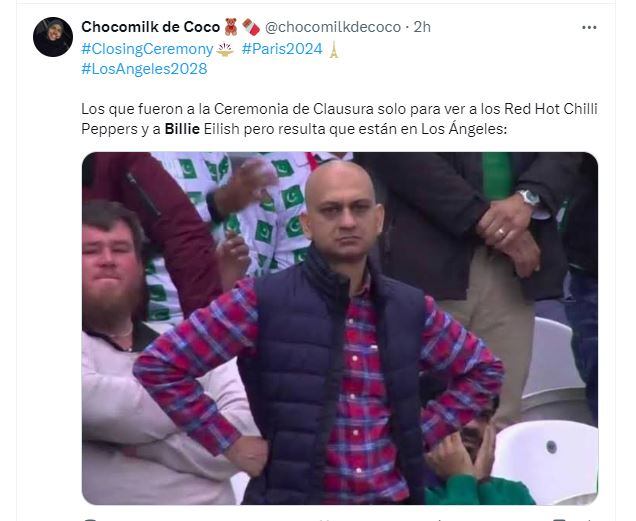
Task: Click the words Red Hot Chilli in the tweet
Action: point(551,109)
